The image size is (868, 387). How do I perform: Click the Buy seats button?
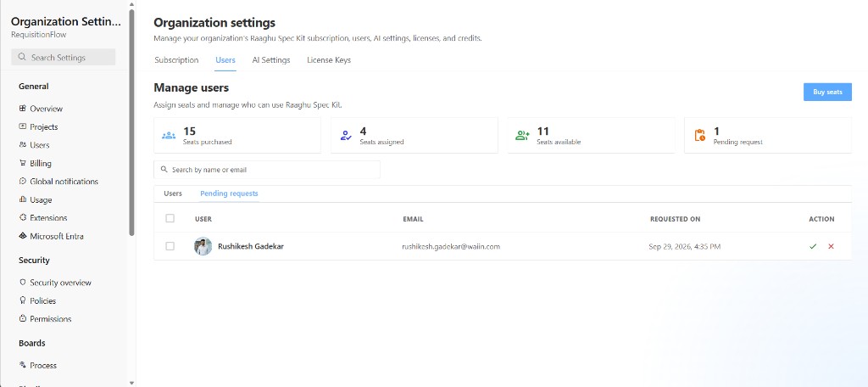(x=827, y=92)
